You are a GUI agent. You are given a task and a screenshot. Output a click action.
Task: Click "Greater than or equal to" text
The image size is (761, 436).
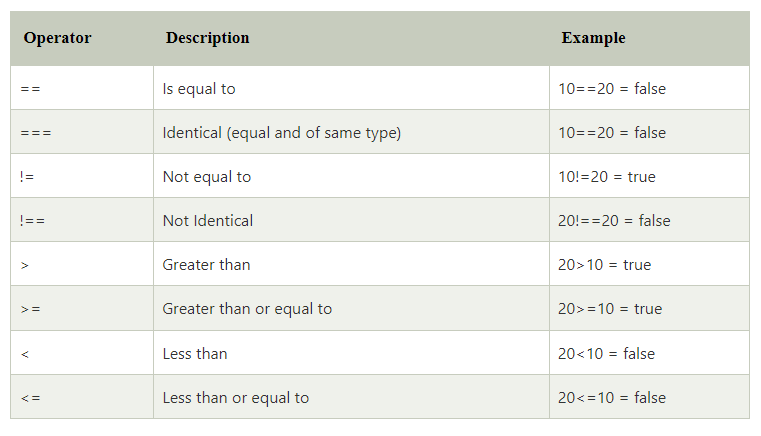[x=247, y=309]
